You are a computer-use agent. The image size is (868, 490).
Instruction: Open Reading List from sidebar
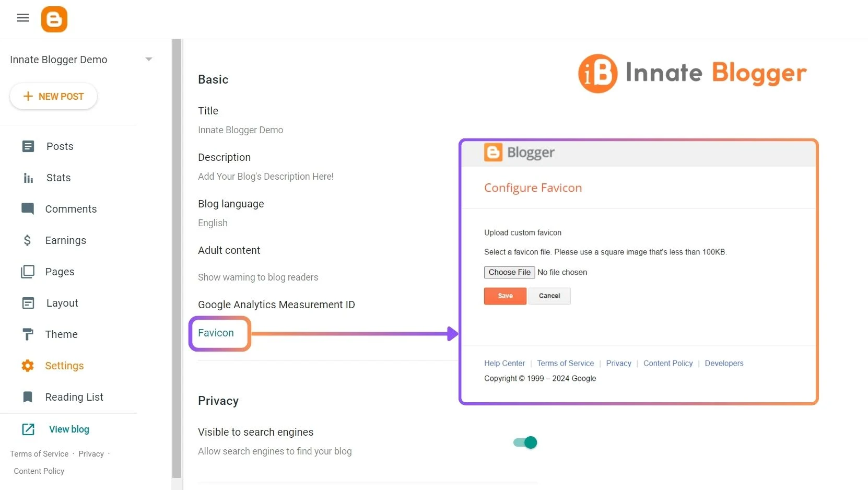pos(74,397)
